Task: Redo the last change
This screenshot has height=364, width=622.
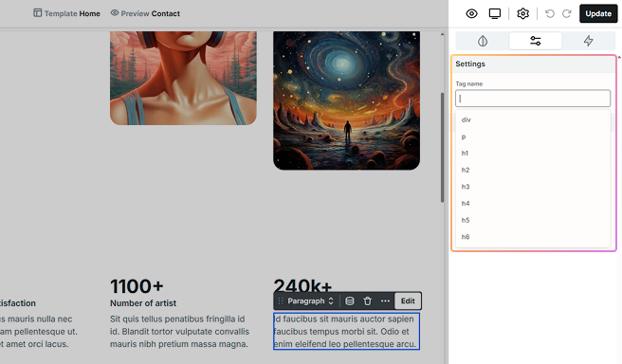Action: 566,14
